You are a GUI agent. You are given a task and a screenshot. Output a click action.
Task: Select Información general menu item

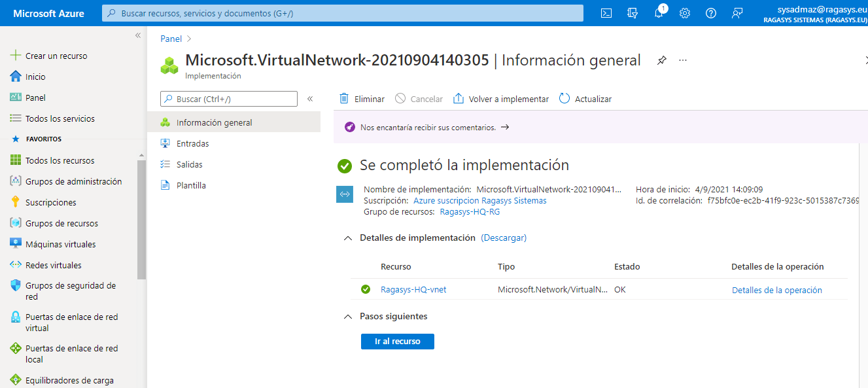click(x=234, y=122)
